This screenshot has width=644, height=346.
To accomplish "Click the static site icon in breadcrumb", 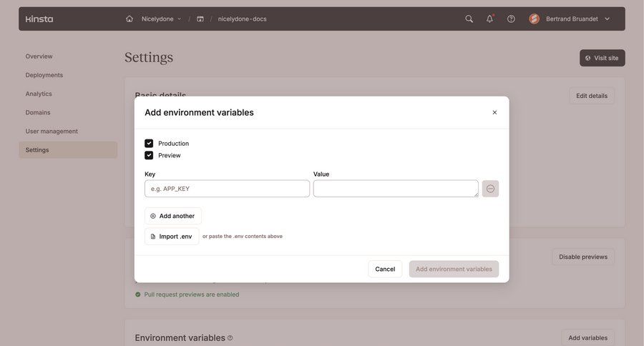I will click(x=200, y=19).
